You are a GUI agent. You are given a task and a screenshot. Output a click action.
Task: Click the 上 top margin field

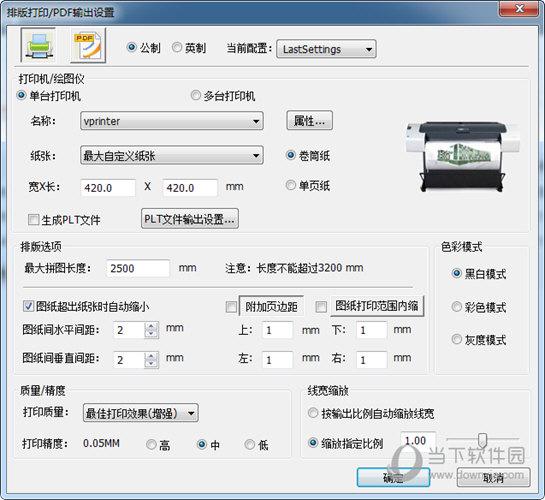click(x=277, y=330)
